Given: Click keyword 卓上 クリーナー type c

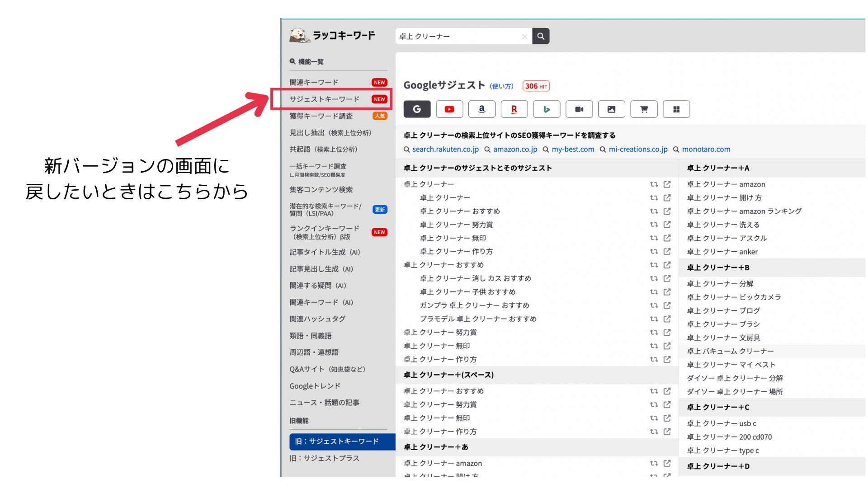Looking at the screenshot, I should point(723,450).
